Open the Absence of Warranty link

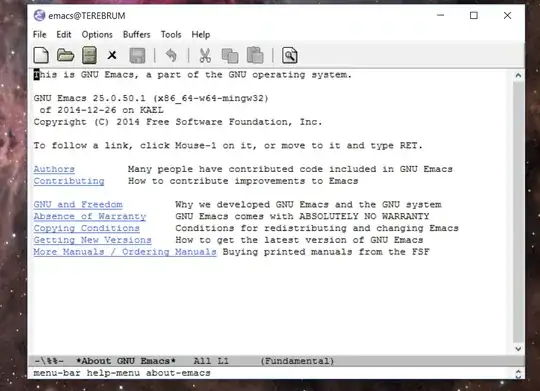(x=90, y=217)
